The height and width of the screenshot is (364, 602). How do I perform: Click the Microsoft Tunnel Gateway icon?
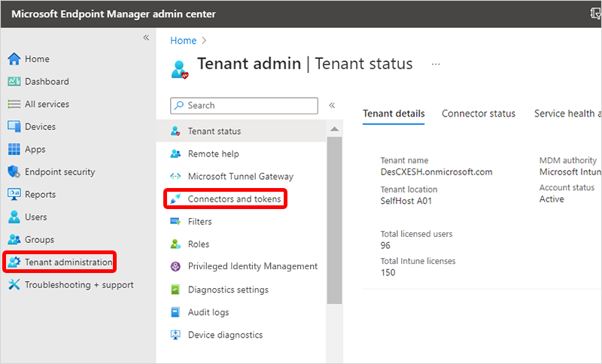pyautogui.click(x=175, y=176)
